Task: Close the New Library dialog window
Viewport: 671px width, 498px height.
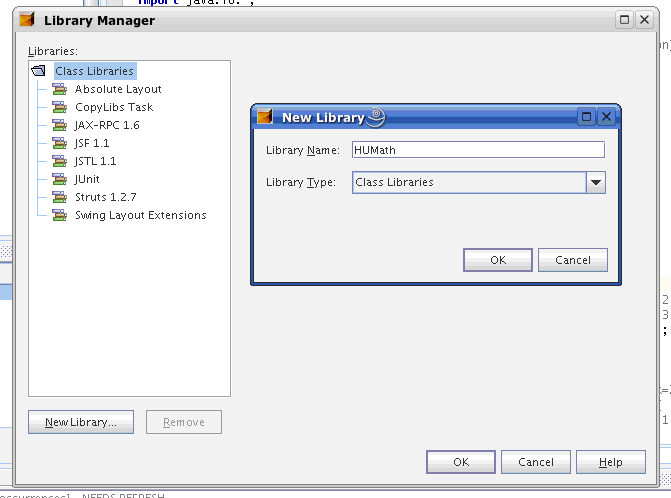Action: tap(606, 117)
